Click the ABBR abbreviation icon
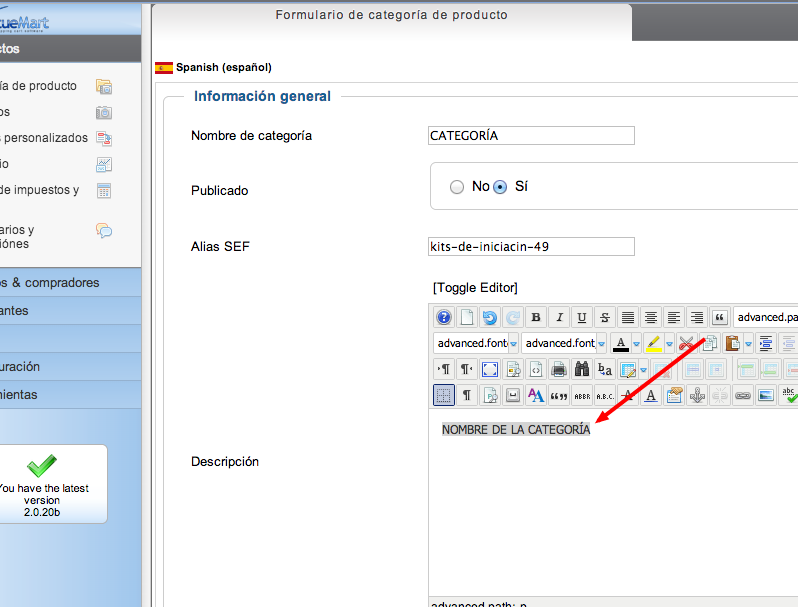798x607 pixels. (582, 395)
